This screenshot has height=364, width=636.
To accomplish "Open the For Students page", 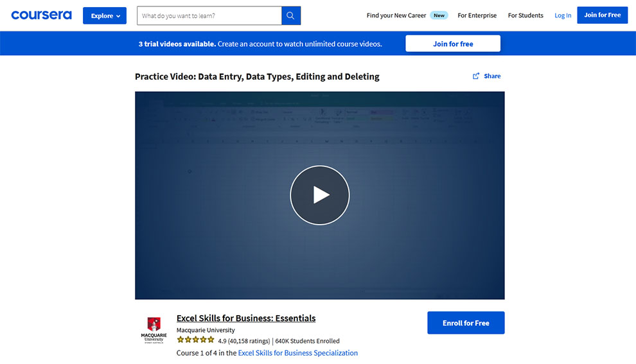I will (526, 15).
